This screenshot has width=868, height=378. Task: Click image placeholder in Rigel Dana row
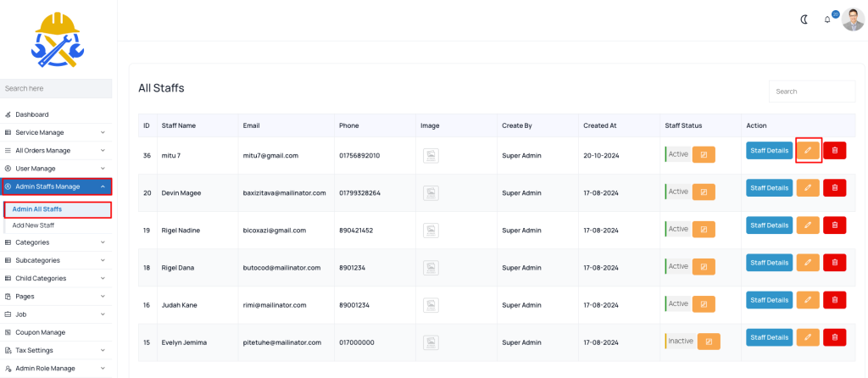(x=431, y=268)
